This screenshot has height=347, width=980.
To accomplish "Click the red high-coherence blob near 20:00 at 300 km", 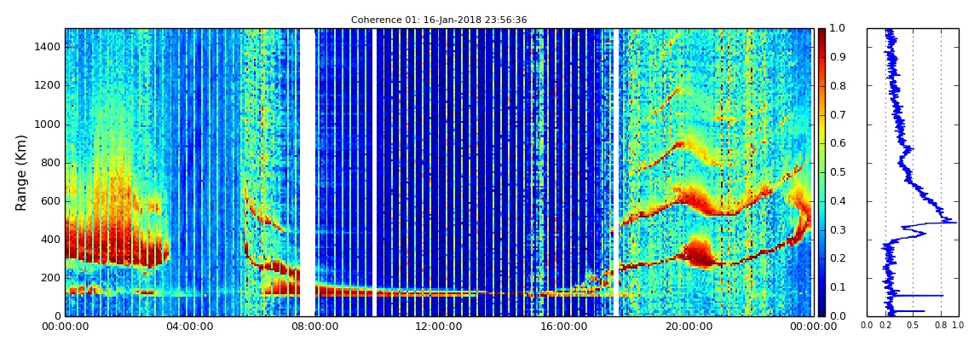I will click(699, 253).
